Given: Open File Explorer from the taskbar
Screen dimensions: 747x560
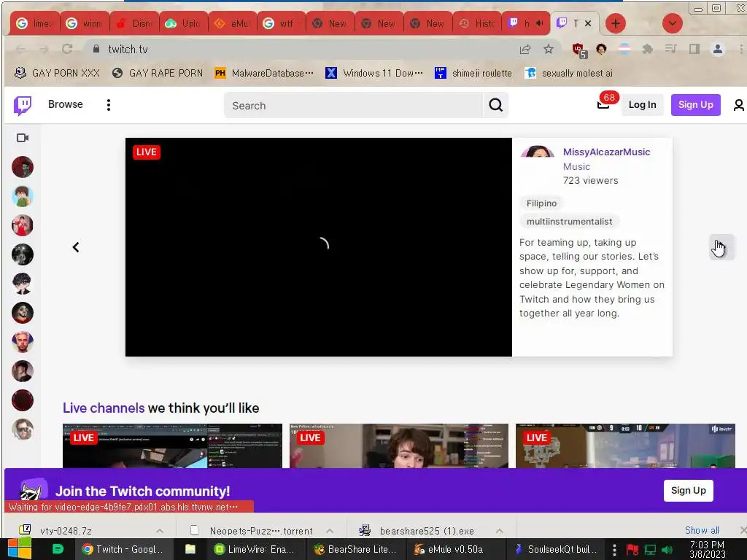Looking at the screenshot, I should click(x=190, y=549).
